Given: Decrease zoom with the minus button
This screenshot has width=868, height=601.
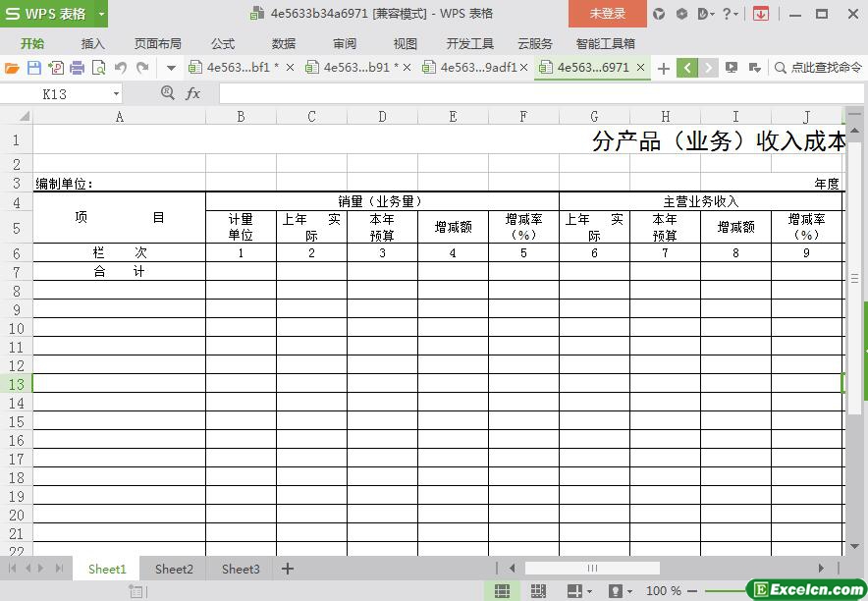Looking at the screenshot, I should pyautogui.click(x=692, y=591).
